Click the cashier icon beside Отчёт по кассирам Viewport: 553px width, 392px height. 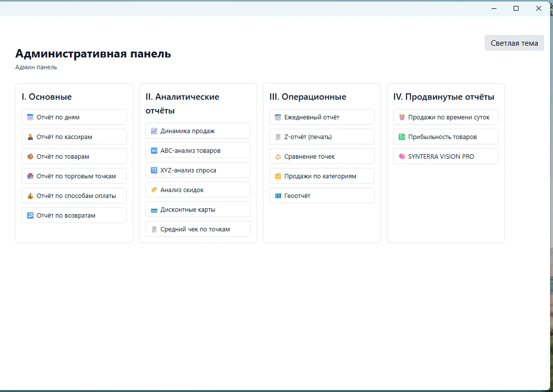click(30, 137)
